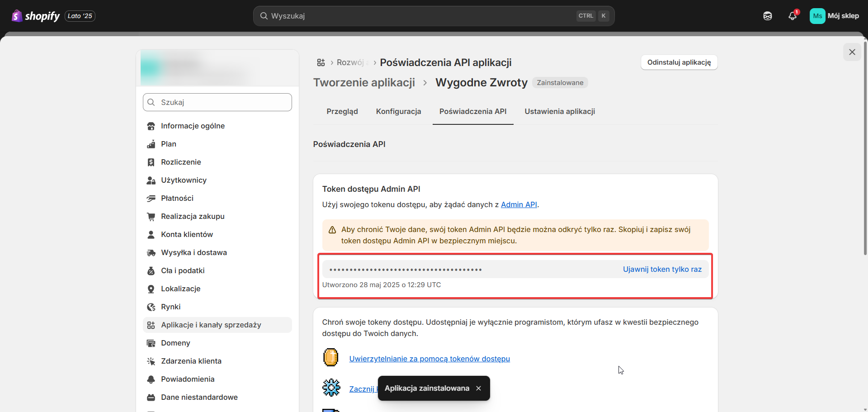Open the Admin API documentation link

click(519, 204)
